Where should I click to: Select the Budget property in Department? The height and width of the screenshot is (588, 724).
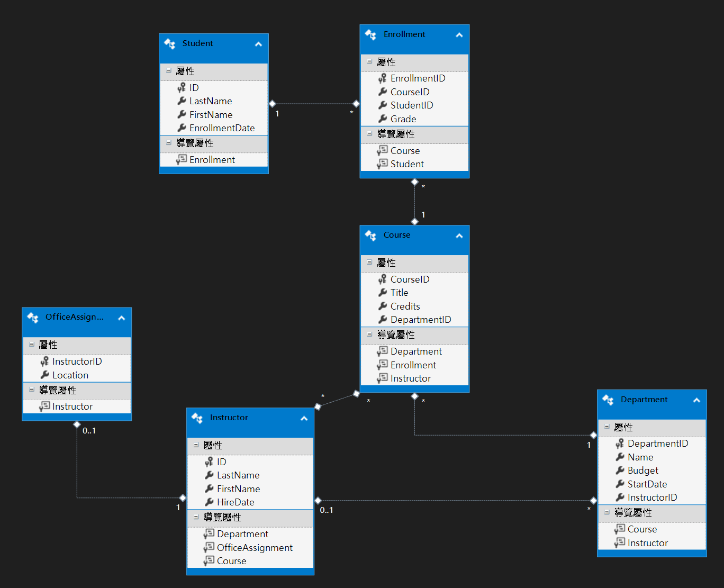(642, 471)
